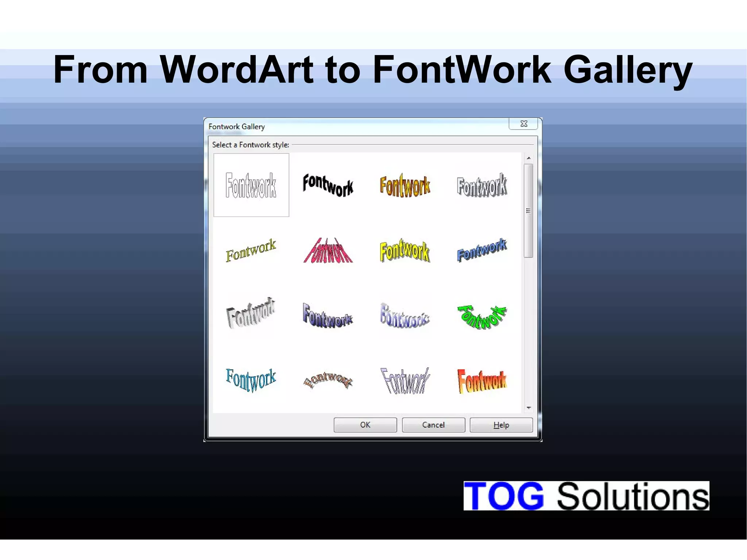Pick the red-to-yellow gradient Fontwork style
This screenshot has height=560, width=747.
(482, 381)
